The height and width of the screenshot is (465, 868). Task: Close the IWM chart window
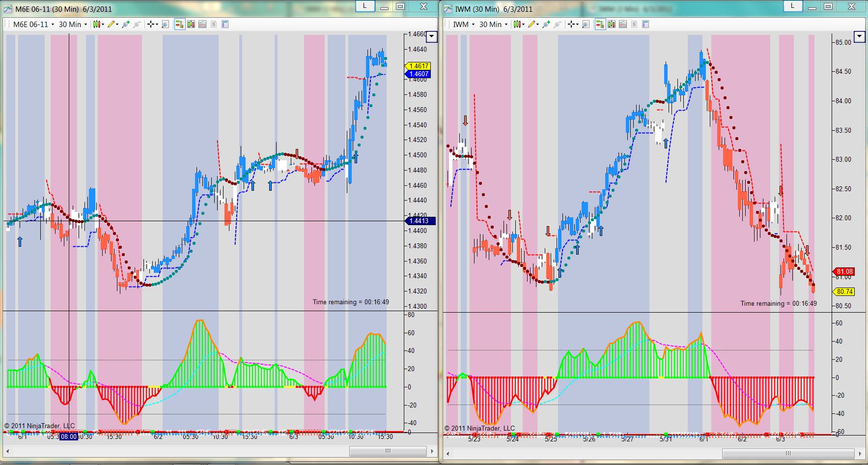coord(852,6)
